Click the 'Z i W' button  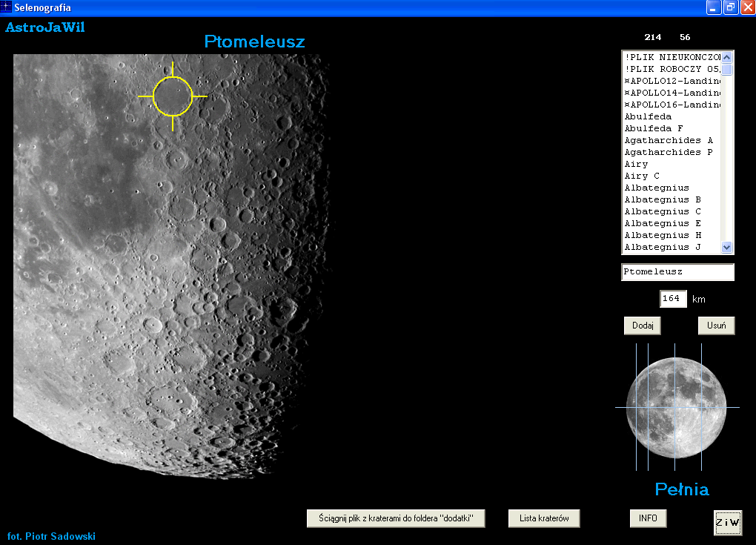point(728,522)
